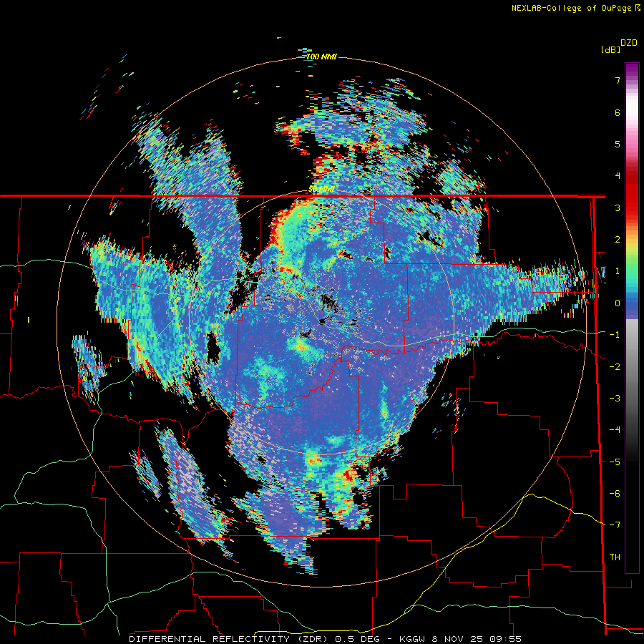Click the 100 NMI range ring label
644x644 pixels.
pos(321,57)
